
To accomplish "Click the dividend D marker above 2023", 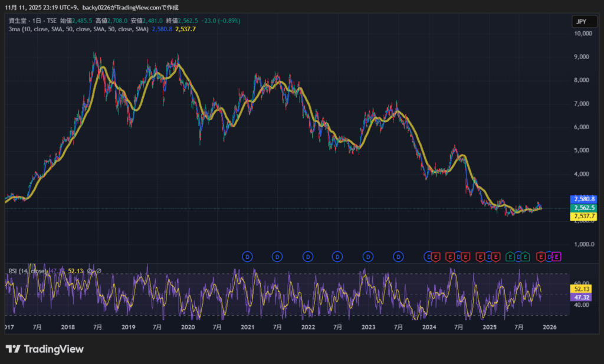I will 368,257.
